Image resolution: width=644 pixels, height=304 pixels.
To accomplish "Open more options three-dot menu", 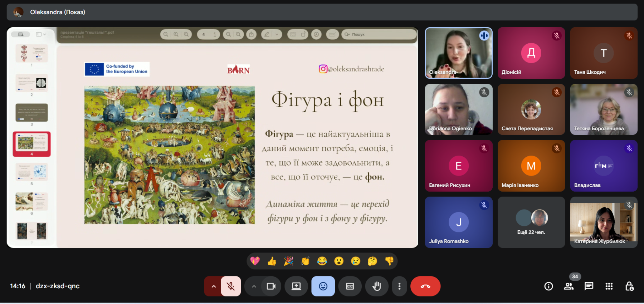I will [399, 286].
